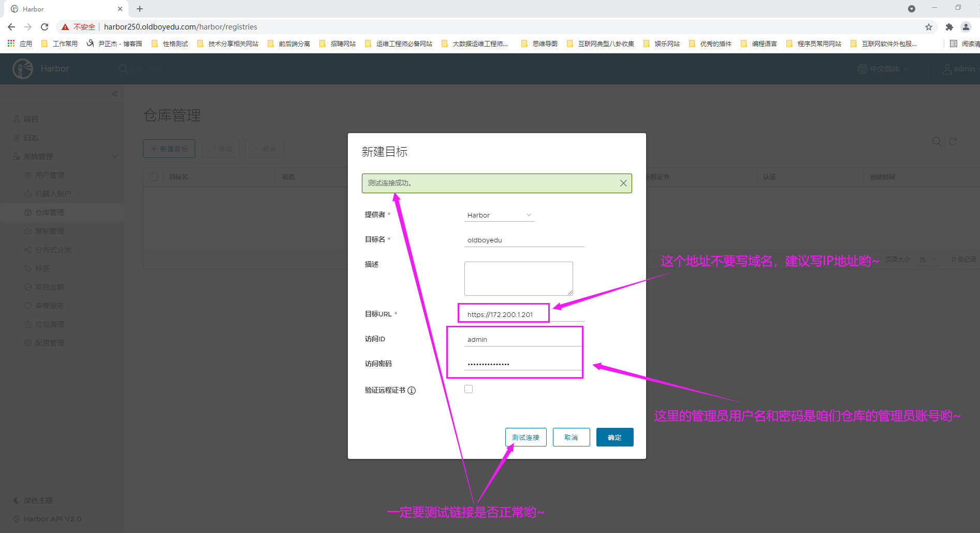Open the 工作常用 bookmark folder
This screenshot has width=980, height=533.
pos(60,44)
